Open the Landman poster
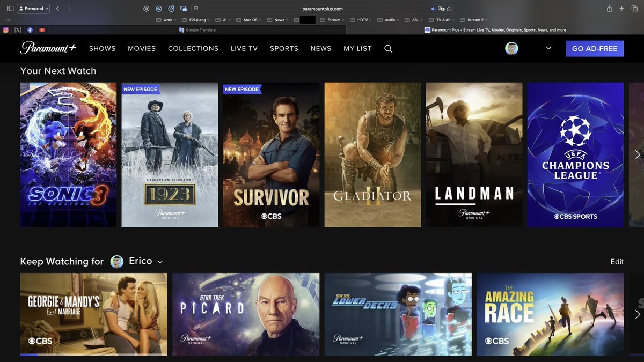The width and height of the screenshot is (644, 362). click(x=474, y=154)
